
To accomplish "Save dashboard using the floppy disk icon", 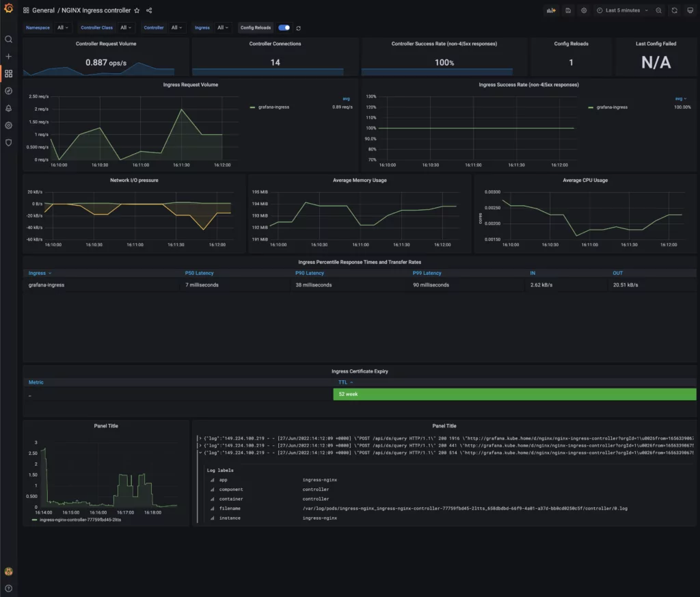I will (x=568, y=10).
